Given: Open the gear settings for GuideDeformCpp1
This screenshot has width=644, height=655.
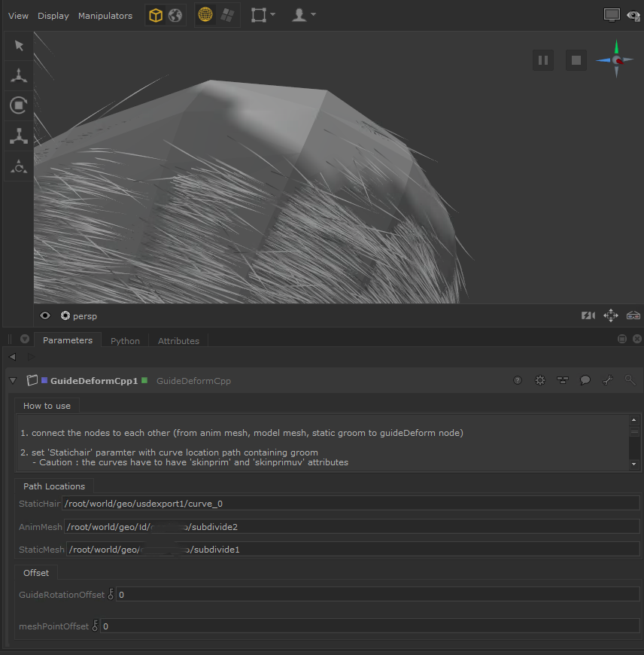Looking at the screenshot, I should (x=539, y=381).
